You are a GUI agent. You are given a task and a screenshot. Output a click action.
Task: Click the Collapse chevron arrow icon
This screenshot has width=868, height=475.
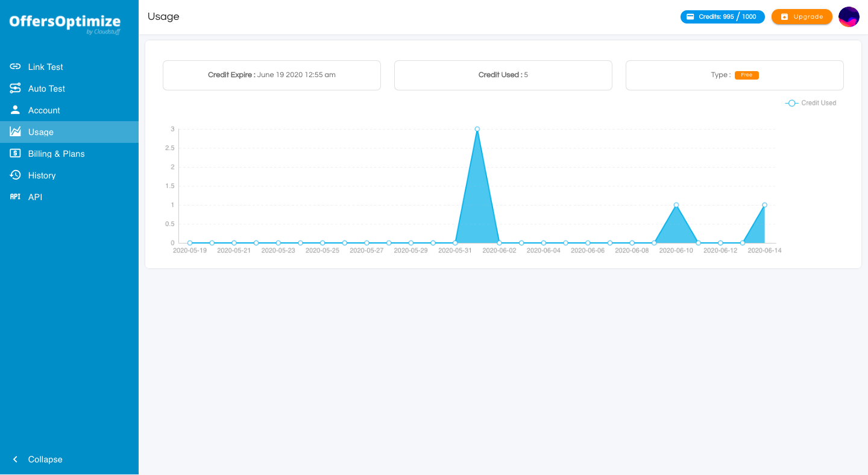(x=15, y=459)
